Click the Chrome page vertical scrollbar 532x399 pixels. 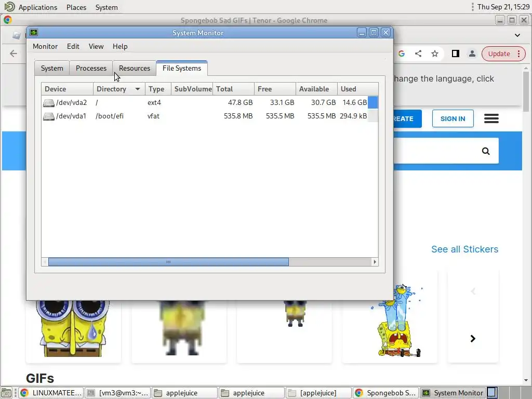(526, 91)
